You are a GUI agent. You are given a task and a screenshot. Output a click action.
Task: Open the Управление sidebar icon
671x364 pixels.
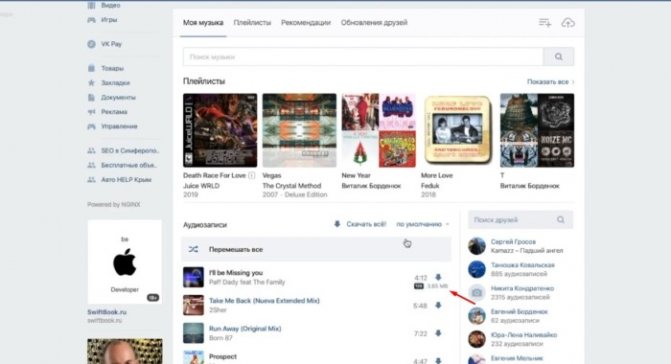pyautogui.click(x=91, y=127)
